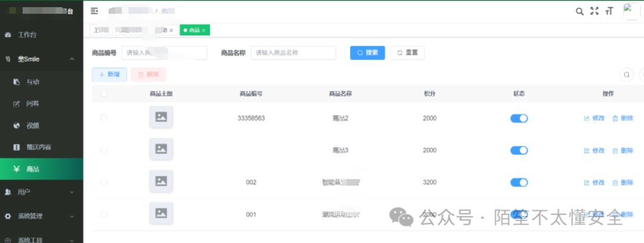Click the 001 product number cell
Viewport: 644px width, 243px height.
pos(251,214)
